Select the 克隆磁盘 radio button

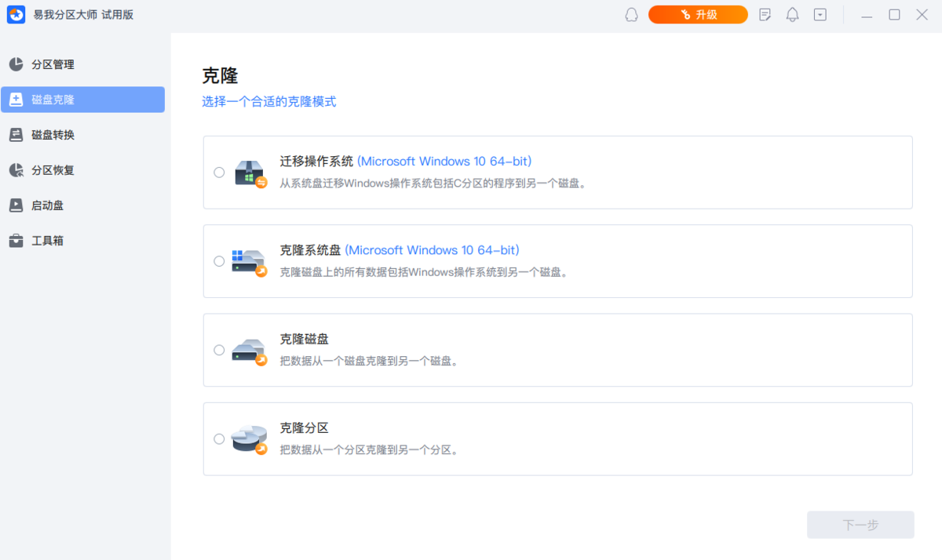click(x=219, y=350)
